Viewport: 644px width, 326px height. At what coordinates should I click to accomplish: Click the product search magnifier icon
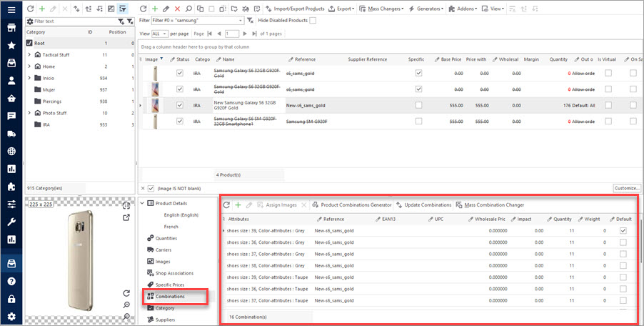188,9
